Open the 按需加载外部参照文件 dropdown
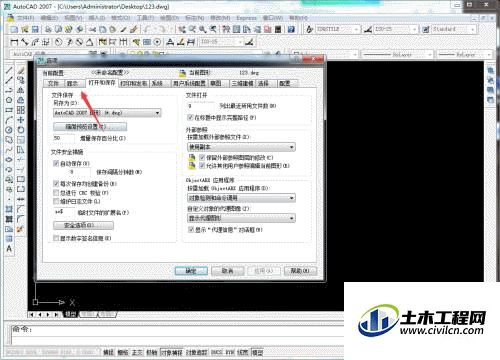The height and width of the screenshot is (360, 500). pyautogui.click(x=241, y=147)
